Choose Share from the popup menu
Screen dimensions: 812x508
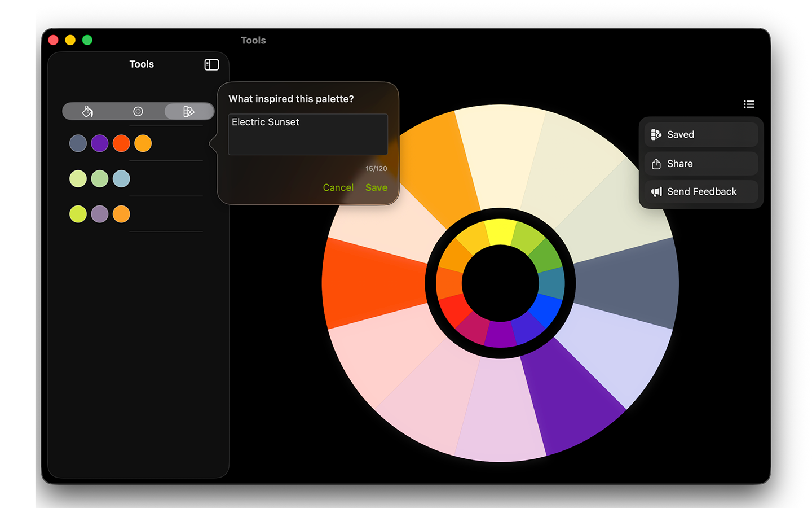(701, 164)
